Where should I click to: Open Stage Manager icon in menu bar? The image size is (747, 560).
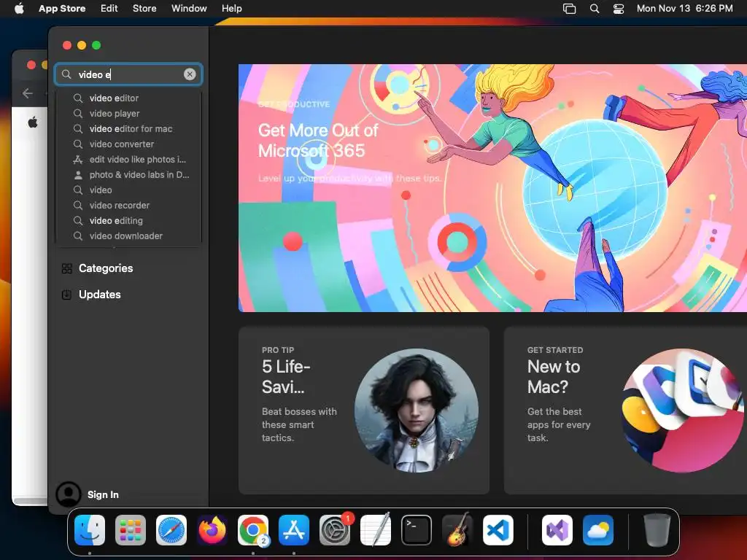(569, 9)
